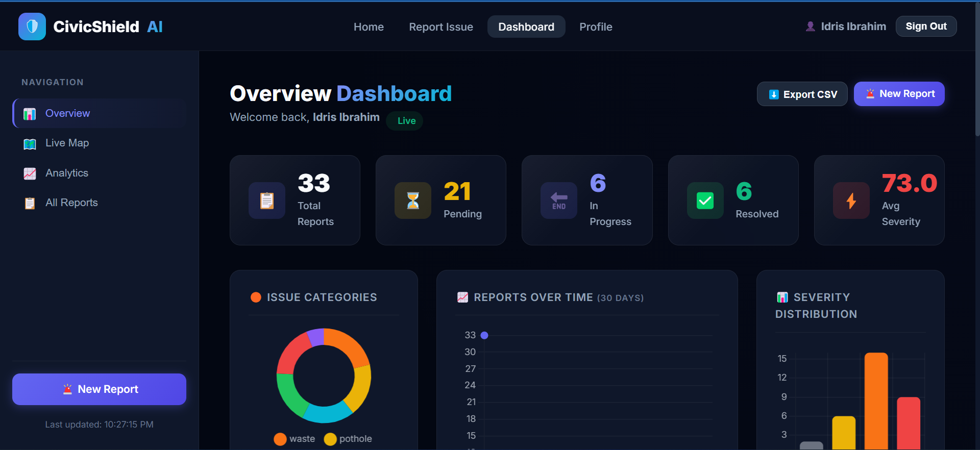The width and height of the screenshot is (980, 450).
Task: Click the sidebar New Report button
Action: 99,389
